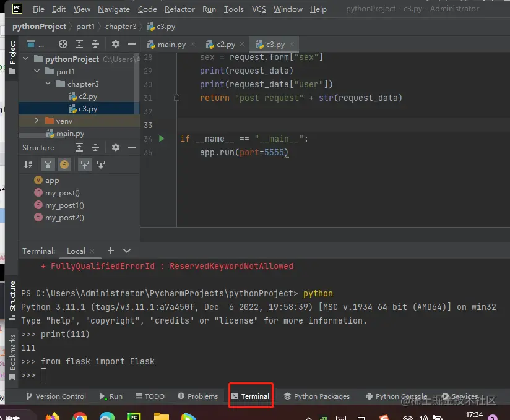Close the c2.py editor tab
This screenshot has height=420, width=510.
pos(242,44)
